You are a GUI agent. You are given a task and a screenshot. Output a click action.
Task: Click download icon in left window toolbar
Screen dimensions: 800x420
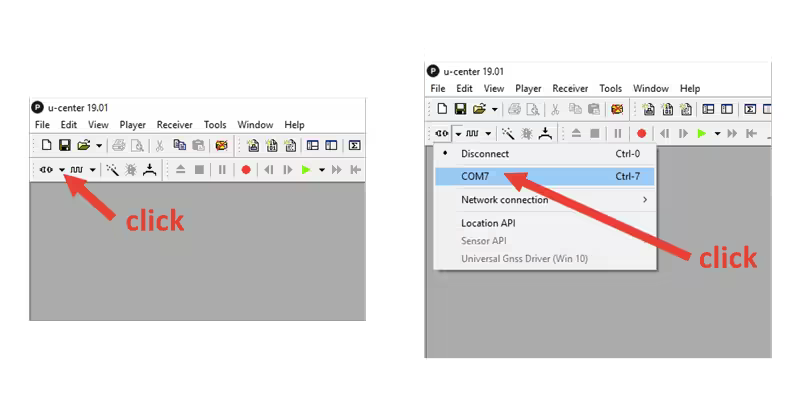[x=149, y=170]
